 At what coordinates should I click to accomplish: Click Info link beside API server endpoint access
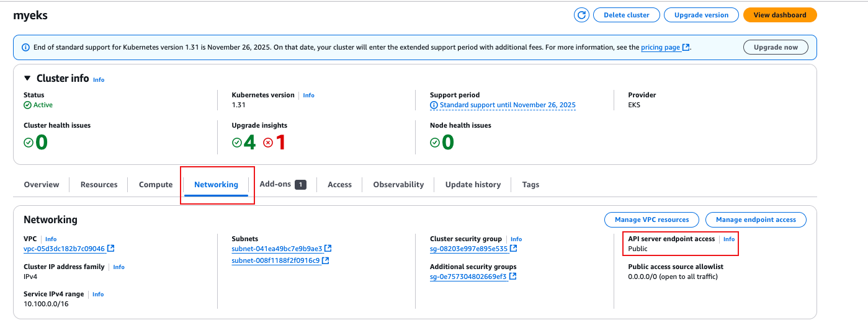click(x=729, y=239)
